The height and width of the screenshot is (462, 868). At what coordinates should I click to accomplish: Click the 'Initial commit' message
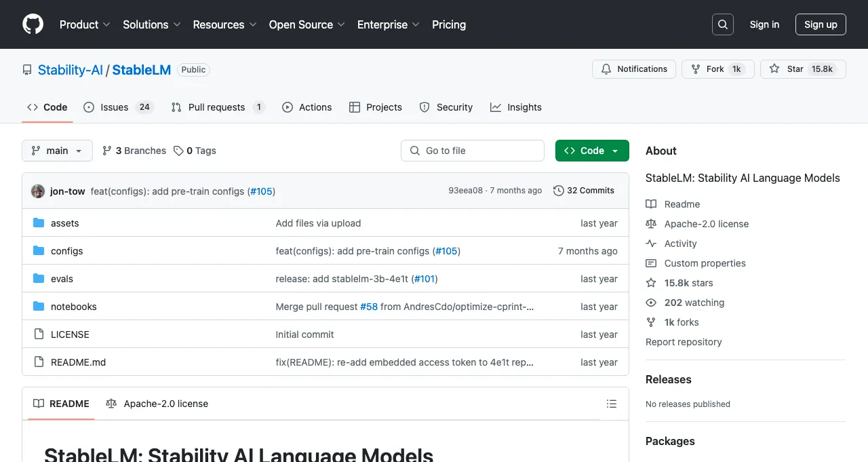tap(304, 334)
